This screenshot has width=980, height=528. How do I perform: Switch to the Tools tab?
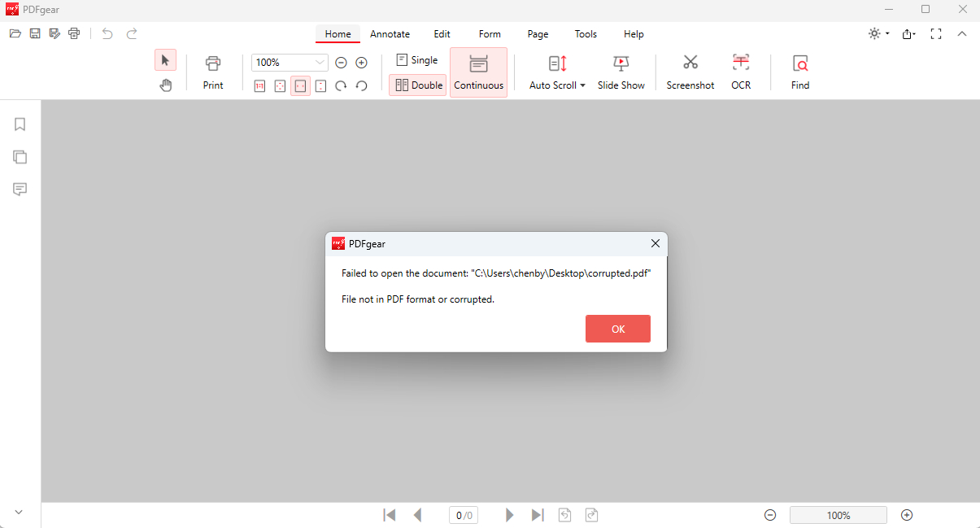pos(586,34)
